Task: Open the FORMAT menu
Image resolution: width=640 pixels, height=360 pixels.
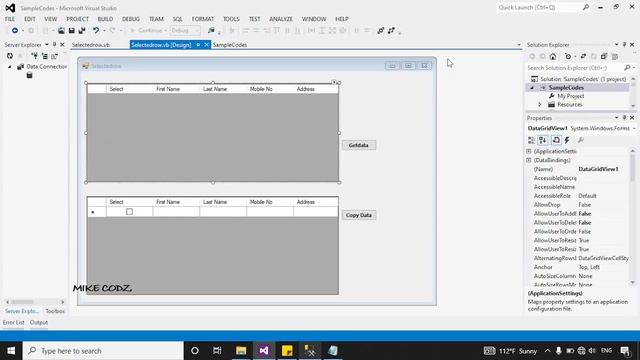Action: pos(203,19)
